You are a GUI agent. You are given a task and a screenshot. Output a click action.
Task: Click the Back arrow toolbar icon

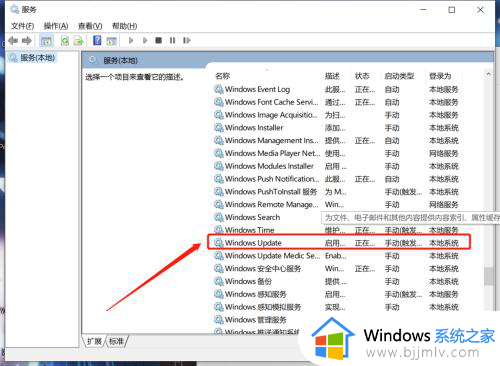(x=13, y=41)
